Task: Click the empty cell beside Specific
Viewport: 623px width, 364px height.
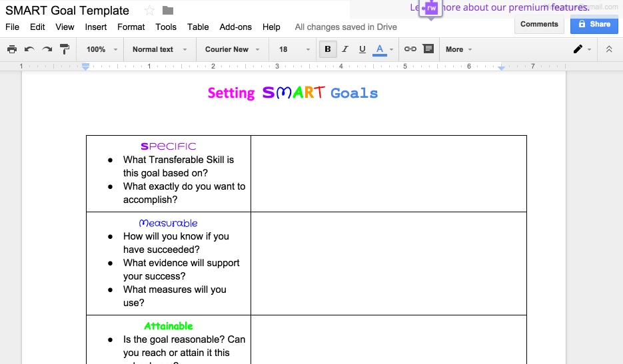Action: click(388, 174)
